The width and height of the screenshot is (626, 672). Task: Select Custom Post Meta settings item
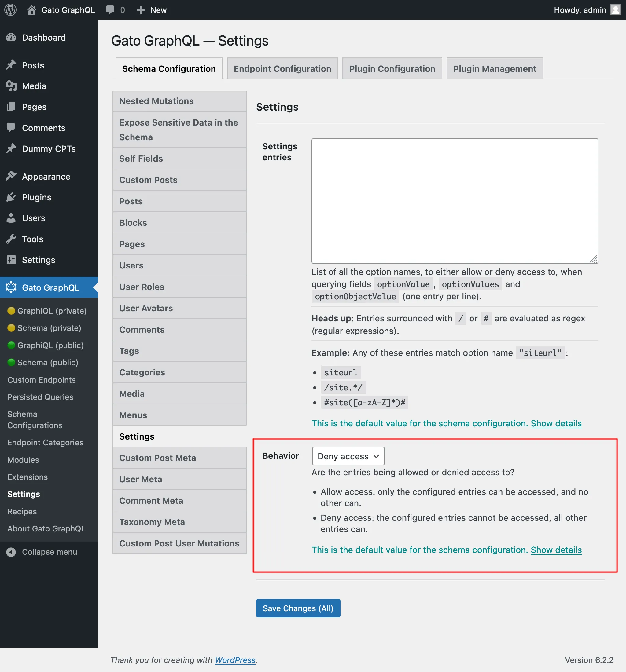click(158, 457)
